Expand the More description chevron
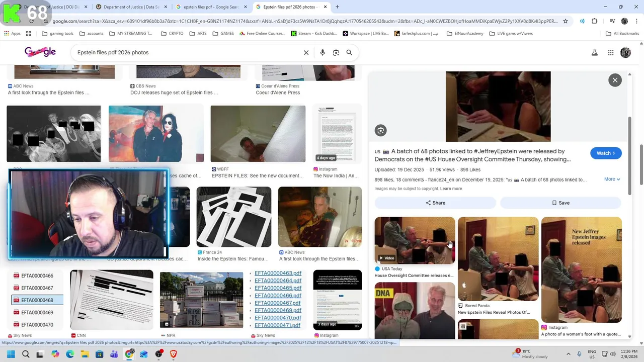644x362 pixels. point(612,179)
